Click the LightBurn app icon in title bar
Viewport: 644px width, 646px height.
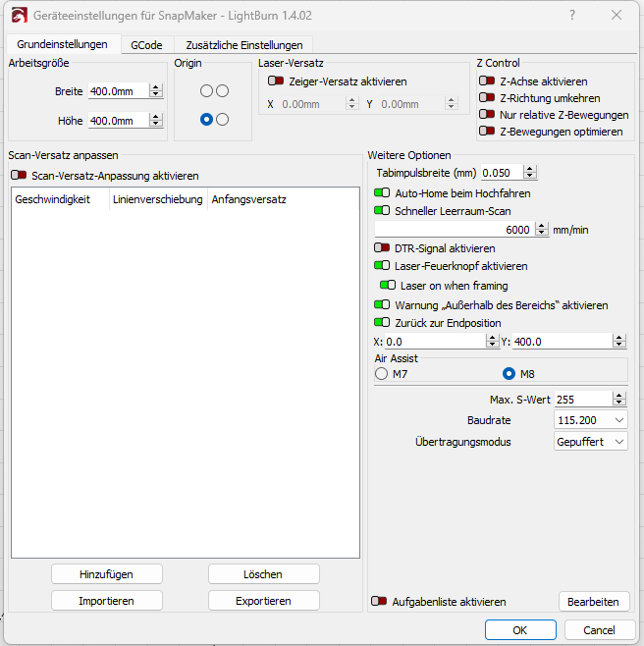[20, 16]
